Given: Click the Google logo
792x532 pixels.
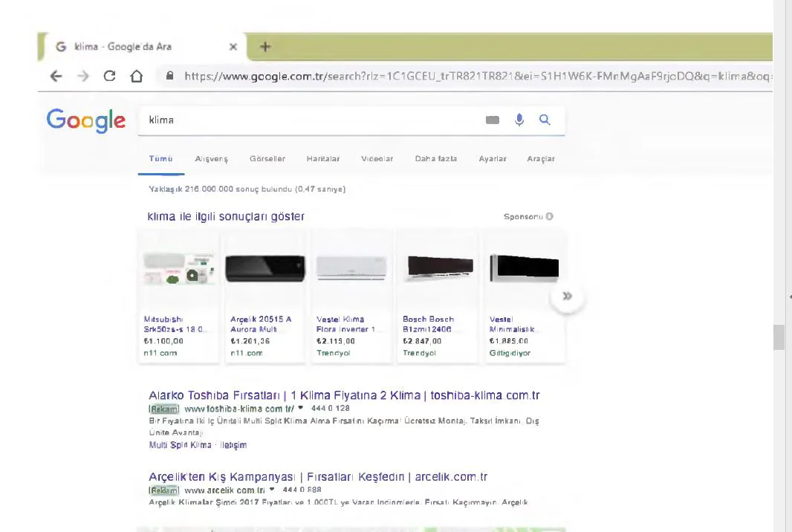Looking at the screenshot, I should pos(86,121).
